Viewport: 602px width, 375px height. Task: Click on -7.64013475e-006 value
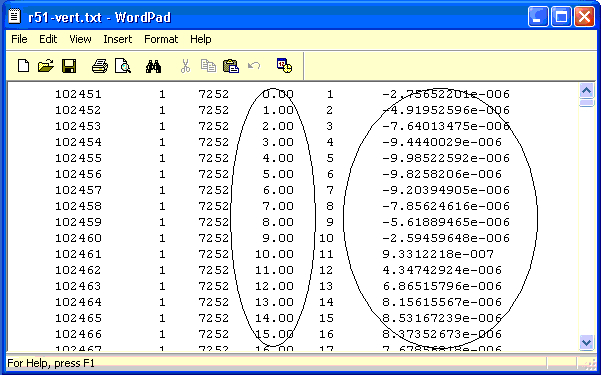(x=446, y=126)
